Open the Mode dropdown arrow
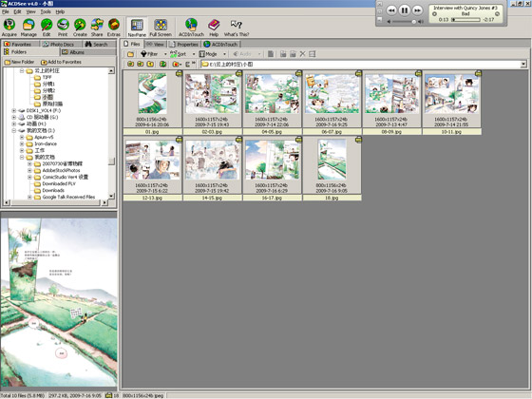 224,54
